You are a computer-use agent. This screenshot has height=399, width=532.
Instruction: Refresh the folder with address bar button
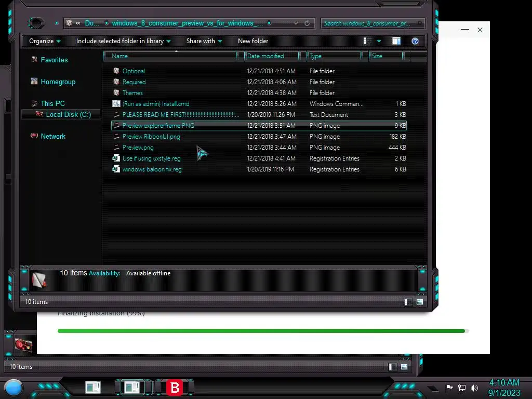click(307, 23)
